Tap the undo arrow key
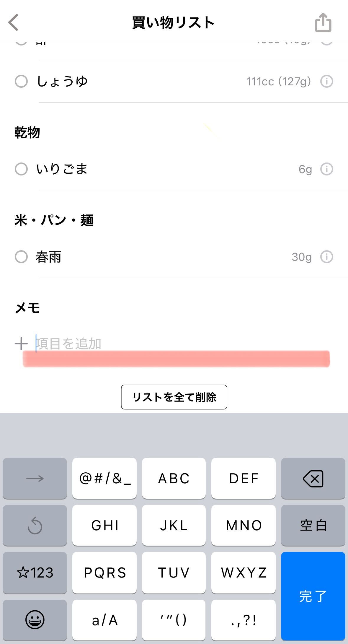This screenshot has width=348, height=644. click(35, 525)
